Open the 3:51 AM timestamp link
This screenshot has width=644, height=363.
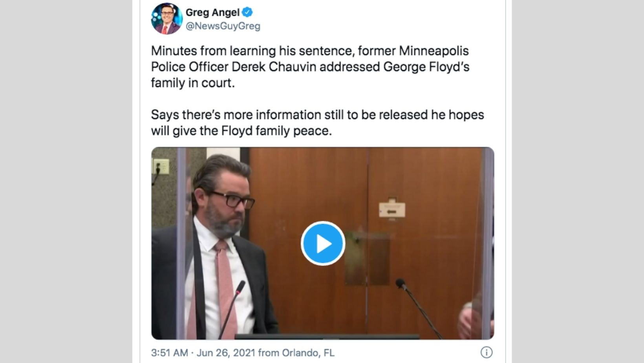(169, 353)
